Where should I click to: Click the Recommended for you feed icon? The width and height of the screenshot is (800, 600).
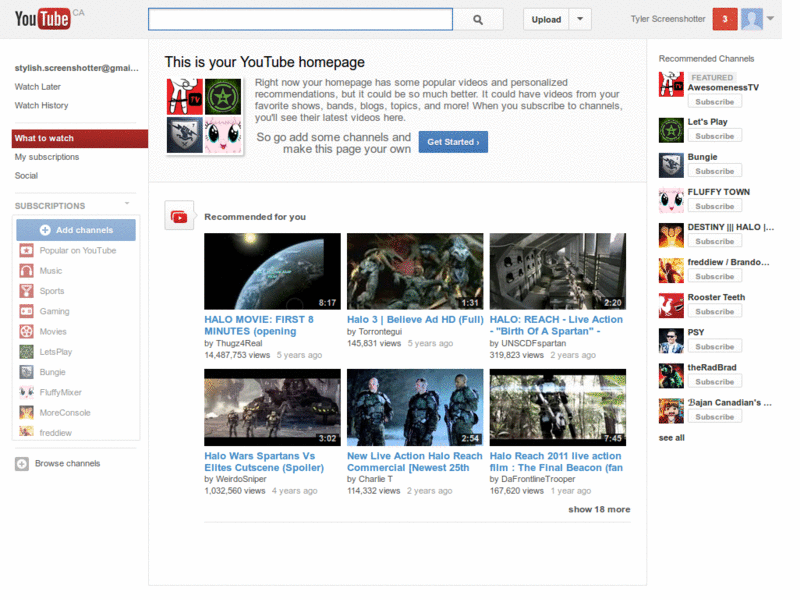click(x=179, y=217)
